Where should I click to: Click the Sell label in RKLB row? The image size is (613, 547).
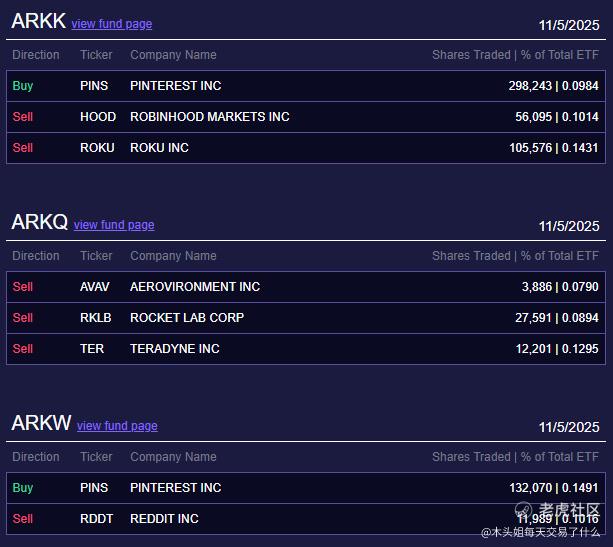(x=23, y=317)
